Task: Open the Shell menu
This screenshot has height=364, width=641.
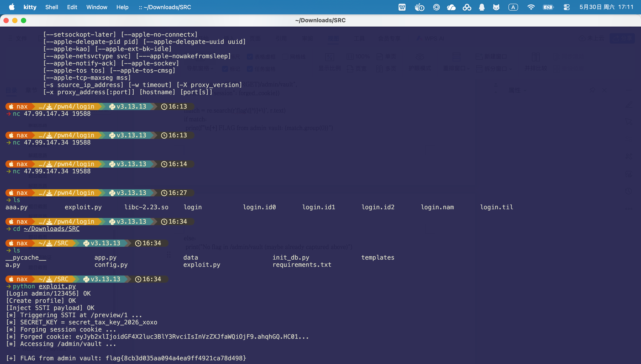Action: [52, 7]
